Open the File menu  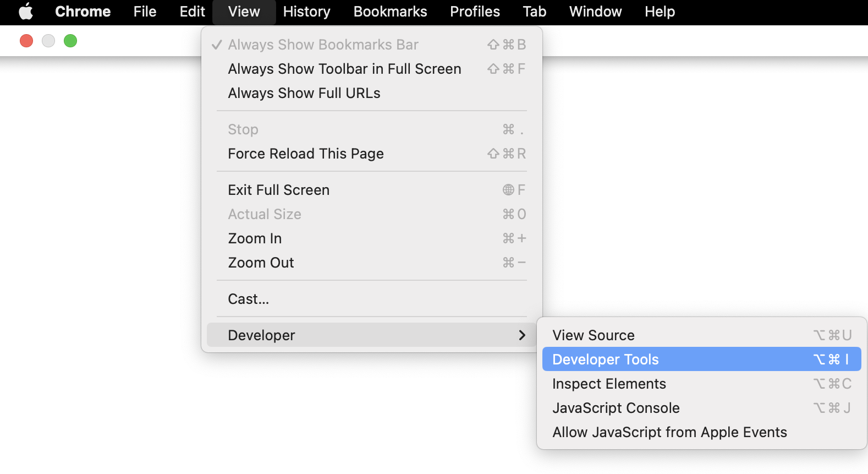tap(145, 12)
